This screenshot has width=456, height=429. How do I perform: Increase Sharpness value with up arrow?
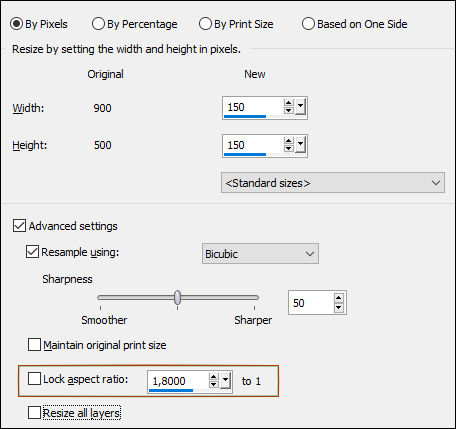pos(338,298)
